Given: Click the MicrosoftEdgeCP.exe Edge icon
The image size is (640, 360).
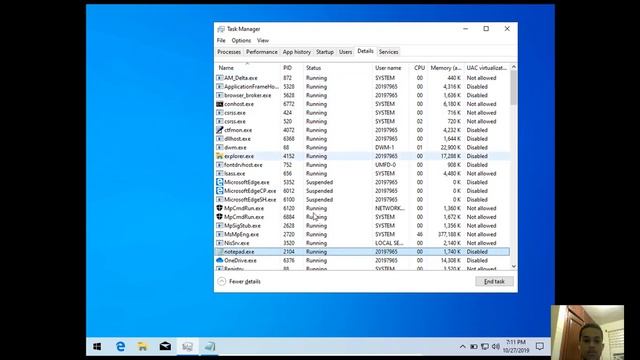Looking at the screenshot, I should coord(220,191).
